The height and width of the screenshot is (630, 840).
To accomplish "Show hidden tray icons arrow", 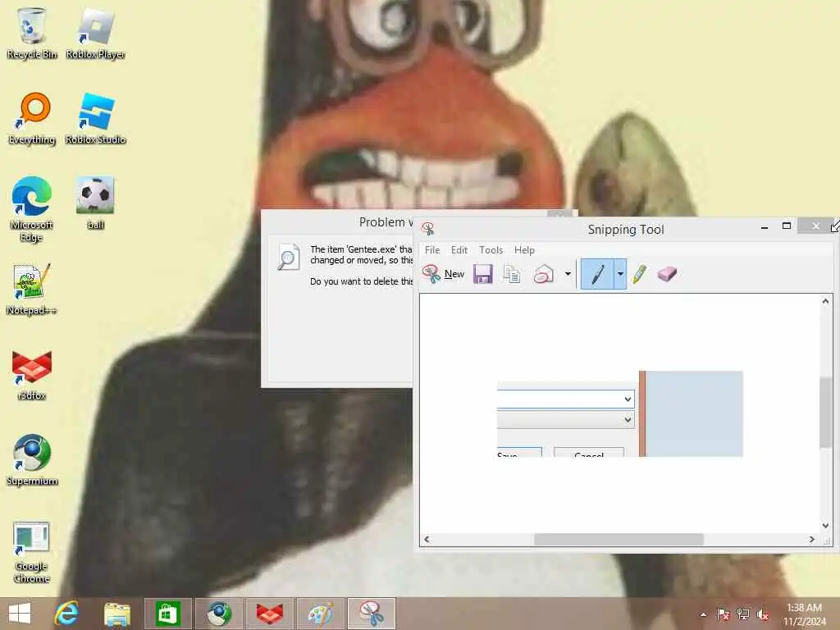I will pos(703,614).
